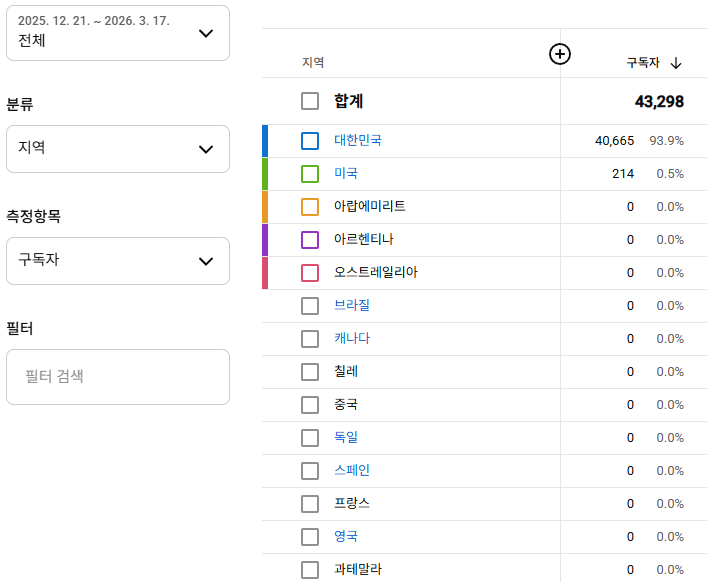Click the 지역 column header
The width and height of the screenshot is (707, 582).
coord(313,63)
